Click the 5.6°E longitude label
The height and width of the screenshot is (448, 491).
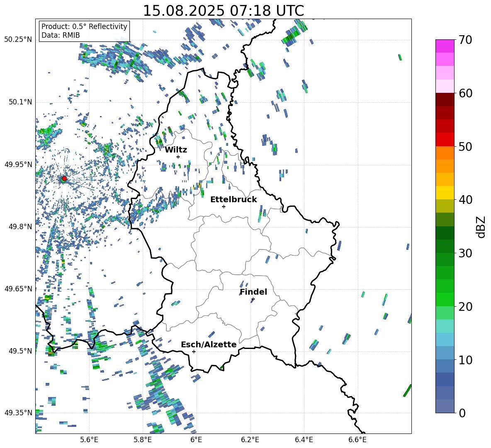89,440
